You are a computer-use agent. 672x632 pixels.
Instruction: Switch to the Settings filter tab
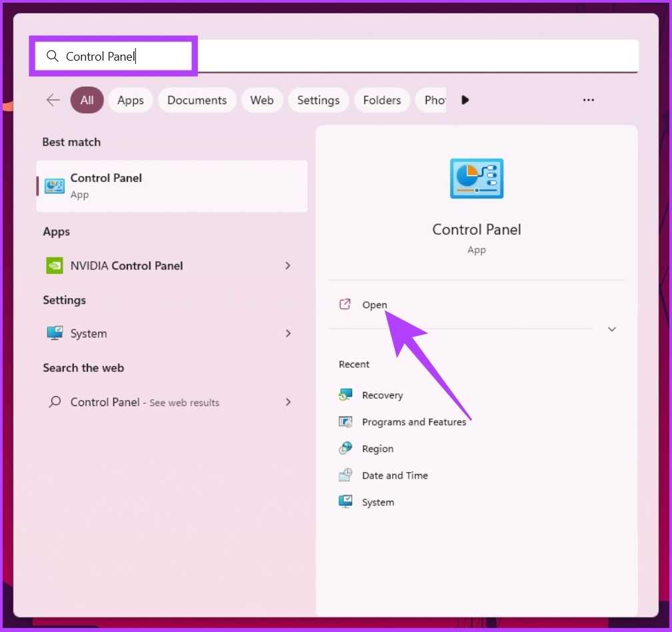(319, 100)
